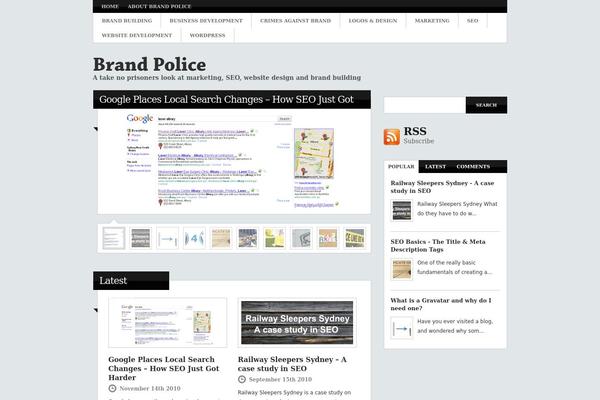Click 'Railway Sleepers Sydney What do they' excerpt
The width and height of the screenshot is (600, 400).
[457, 209]
